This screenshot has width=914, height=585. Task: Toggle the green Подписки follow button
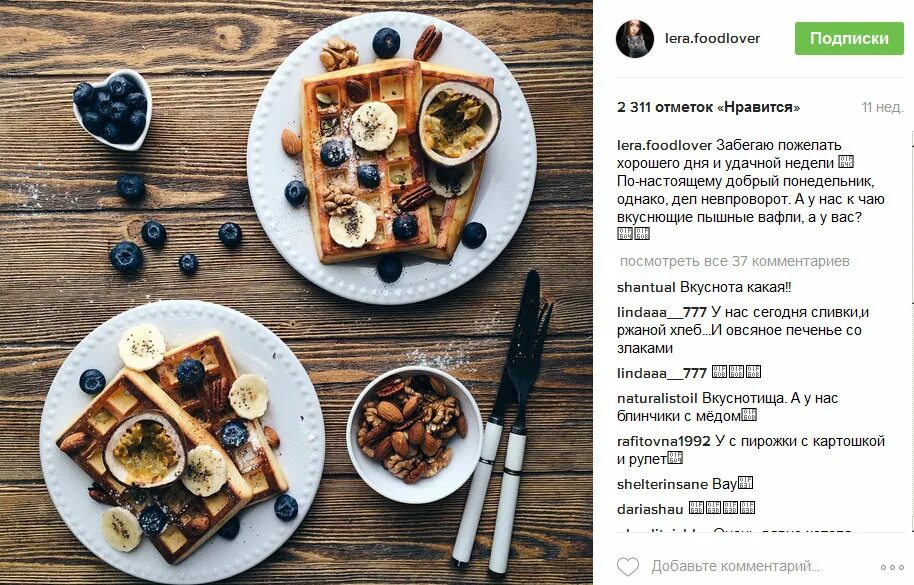tap(849, 38)
